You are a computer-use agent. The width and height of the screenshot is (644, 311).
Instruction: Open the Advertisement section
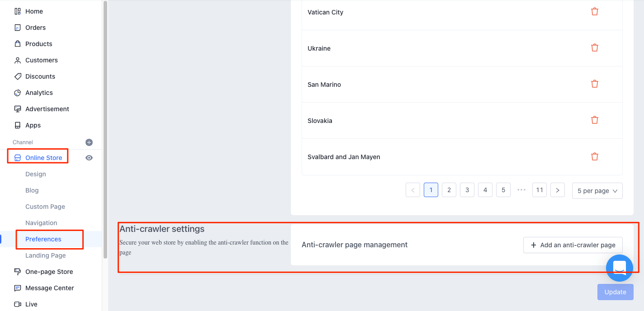click(x=47, y=108)
